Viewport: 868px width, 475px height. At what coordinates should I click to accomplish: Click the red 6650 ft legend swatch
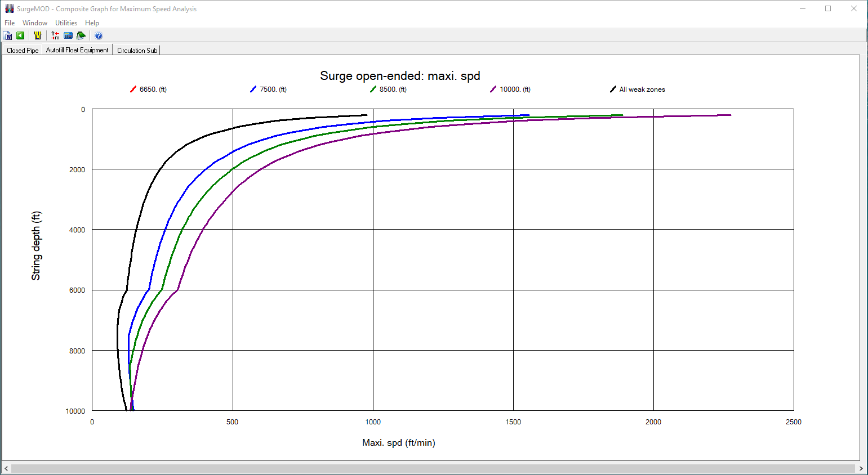(133, 89)
